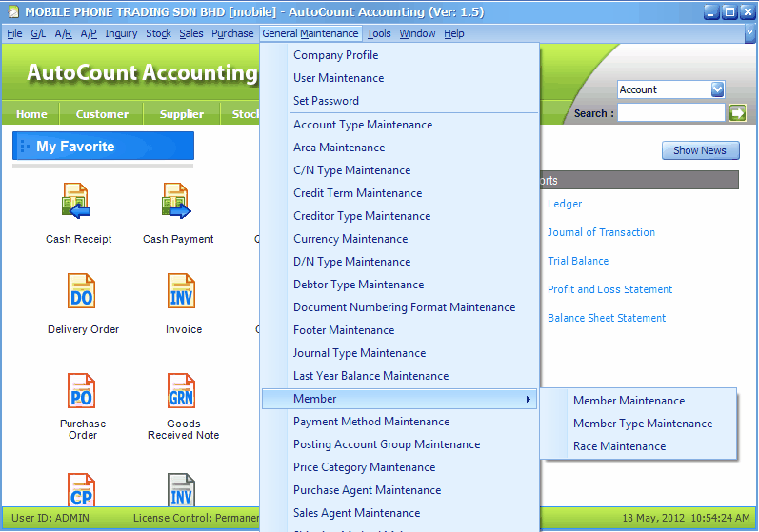Image resolution: width=759 pixels, height=532 pixels.
Task: Open Balance Sheet Statement link
Action: pos(607,318)
